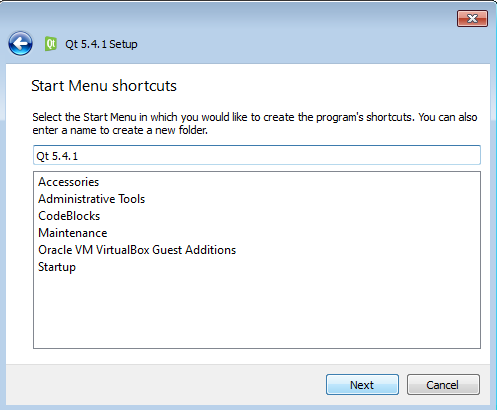Proceed by clicking the Next button
497x410 pixels.
[362, 385]
